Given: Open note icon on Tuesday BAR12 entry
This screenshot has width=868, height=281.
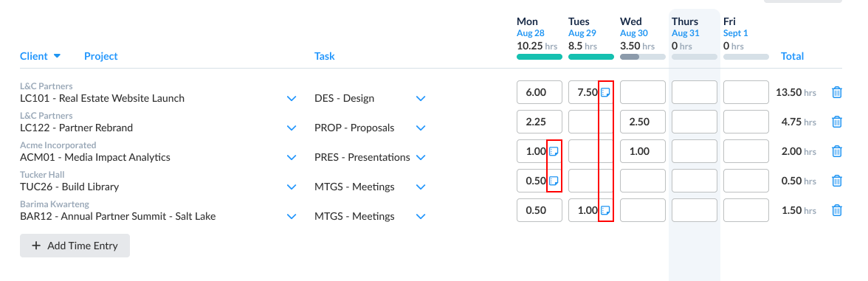Looking at the screenshot, I should 605,210.
